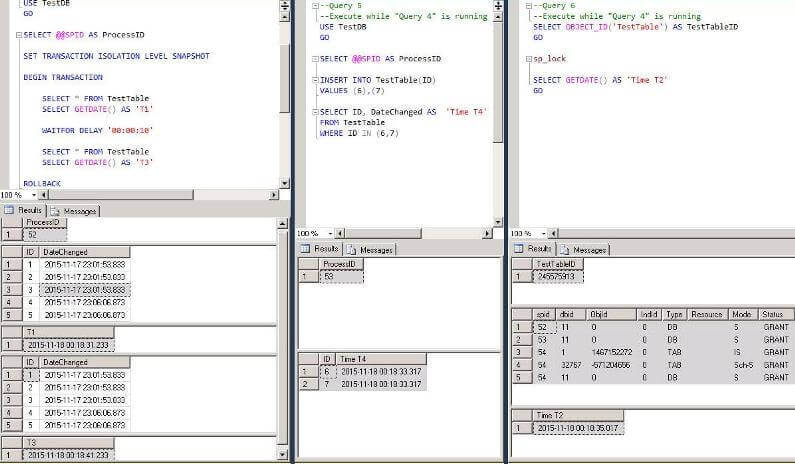This screenshot has width=795, height=464.
Task: Click row header 4 in sp_lock results
Action: tap(522, 365)
